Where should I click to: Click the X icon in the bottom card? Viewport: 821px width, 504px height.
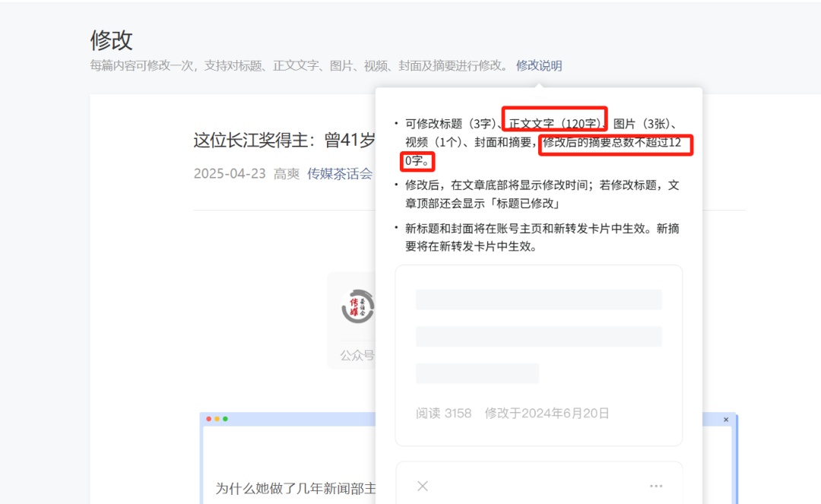point(423,487)
